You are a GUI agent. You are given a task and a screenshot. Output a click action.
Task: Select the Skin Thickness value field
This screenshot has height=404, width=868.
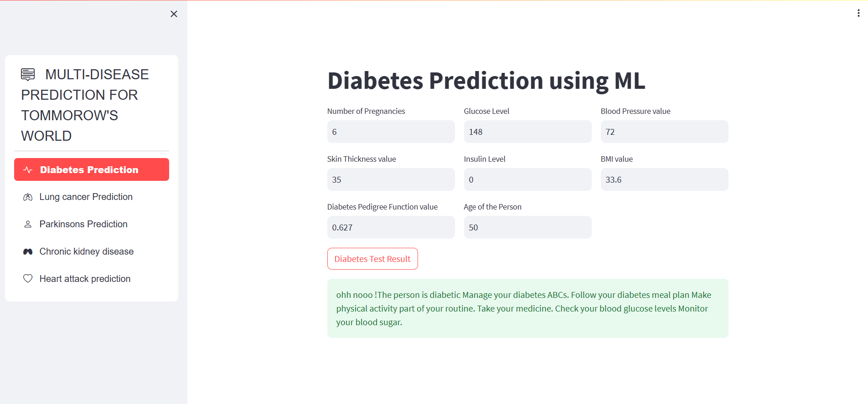pyautogui.click(x=391, y=179)
